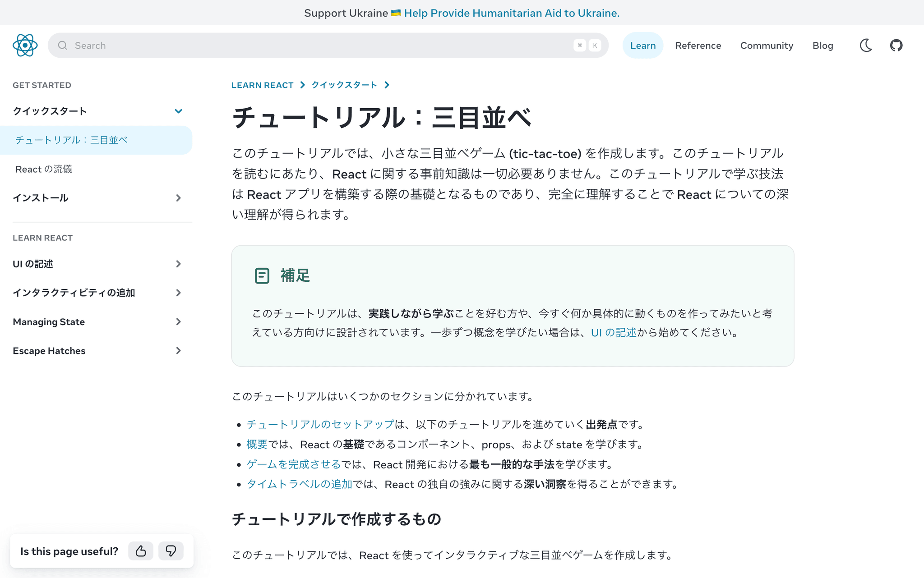Viewport: 924px width, 578px height.
Task: Follow UI の記述 link in note
Action: coord(614,332)
